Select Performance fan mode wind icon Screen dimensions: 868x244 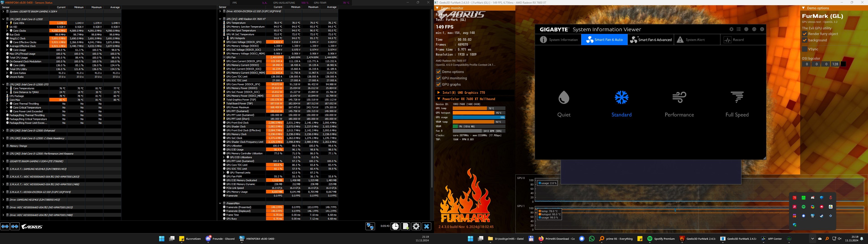[x=679, y=97]
